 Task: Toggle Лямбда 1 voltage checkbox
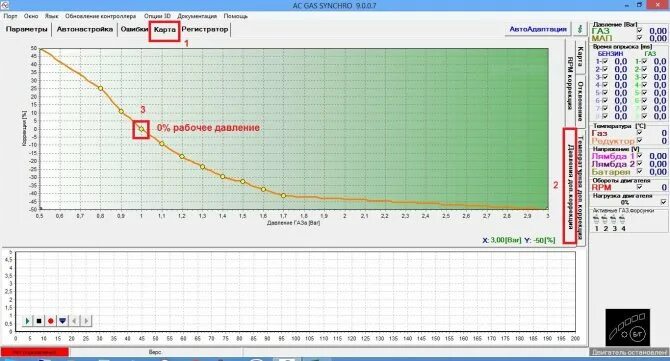640,156
